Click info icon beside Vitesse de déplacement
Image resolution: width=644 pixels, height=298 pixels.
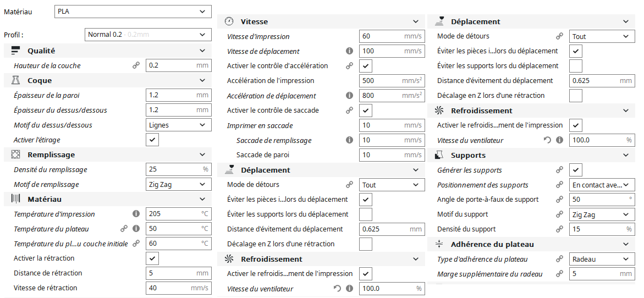[x=350, y=51]
